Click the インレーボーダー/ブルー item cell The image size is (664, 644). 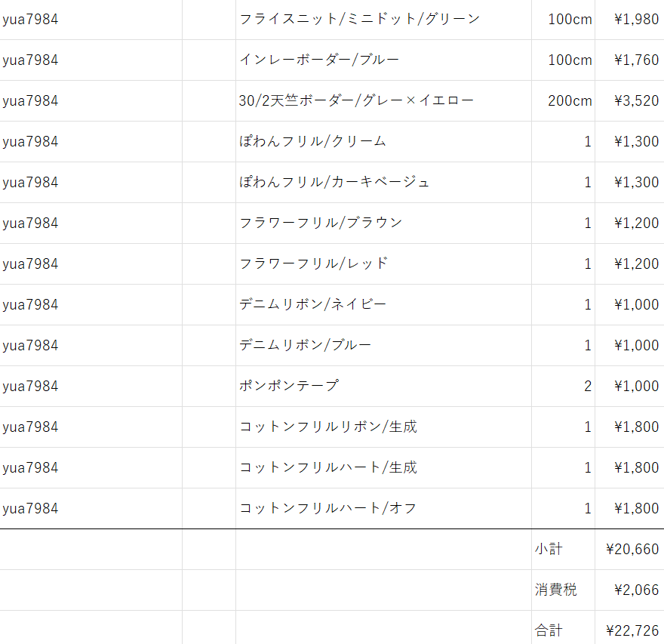pyautogui.click(x=383, y=60)
